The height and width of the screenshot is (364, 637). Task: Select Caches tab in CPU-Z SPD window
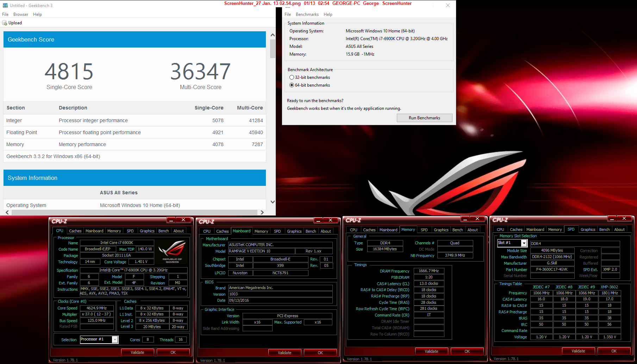(x=516, y=230)
